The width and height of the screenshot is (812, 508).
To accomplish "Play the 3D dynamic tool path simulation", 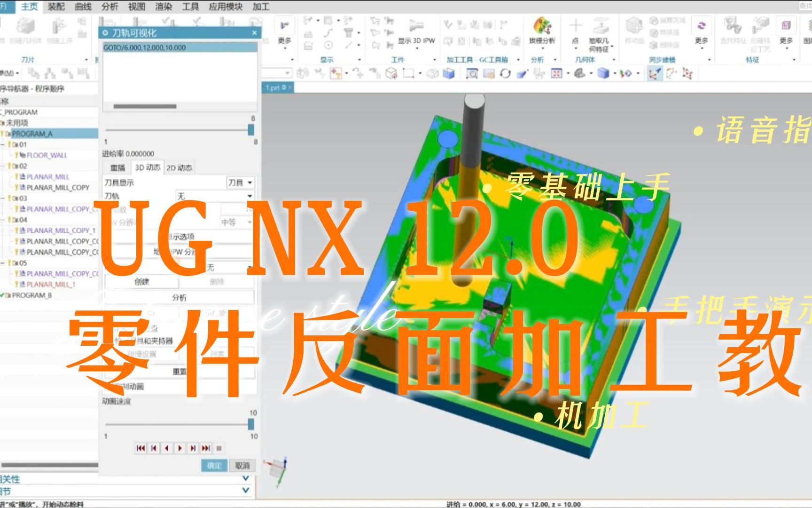I will [x=180, y=448].
